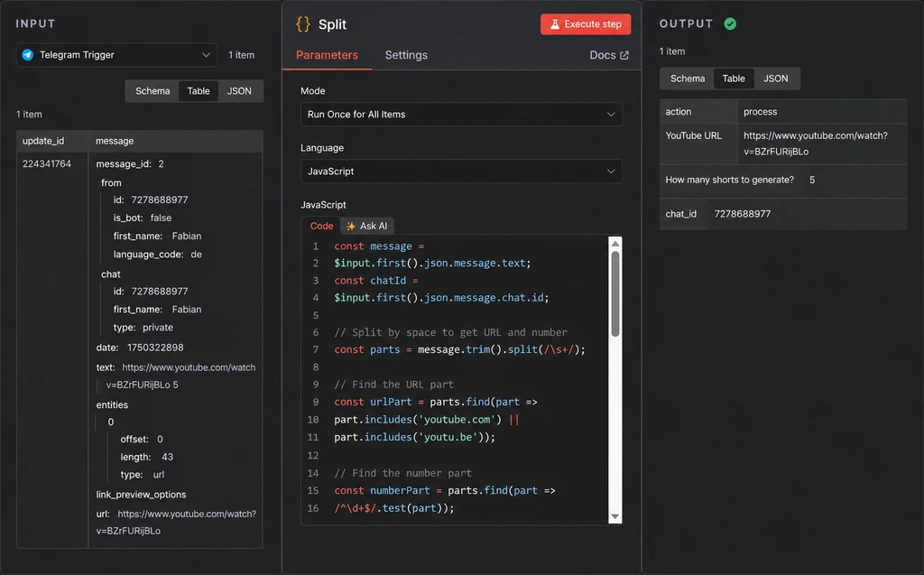Click the code editor scroll down arrow

coord(615,516)
